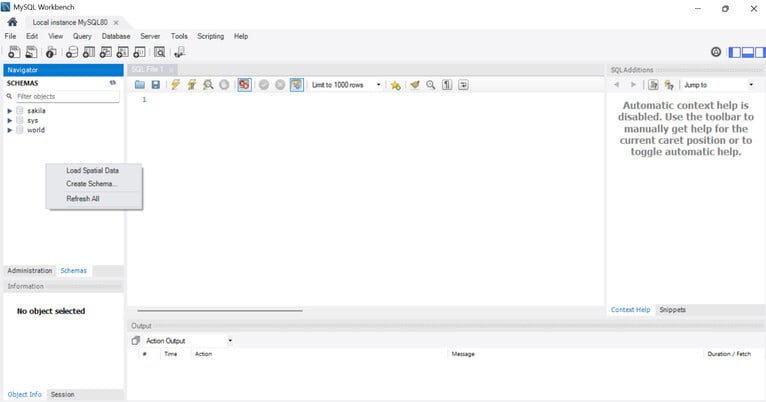766x402 pixels.
Task: Toggle autocommit mode button
Action: (x=297, y=85)
